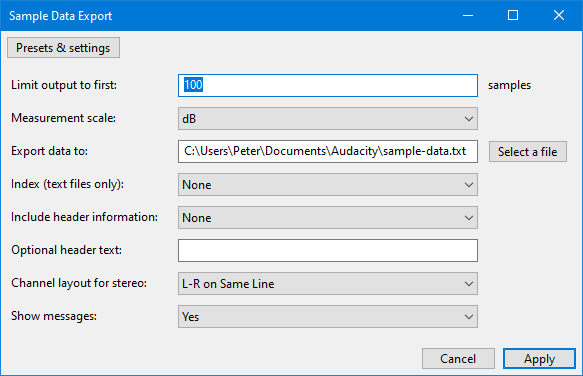This screenshot has height=376, width=583.
Task: Open the Presets & settings menu
Action: 63,48
